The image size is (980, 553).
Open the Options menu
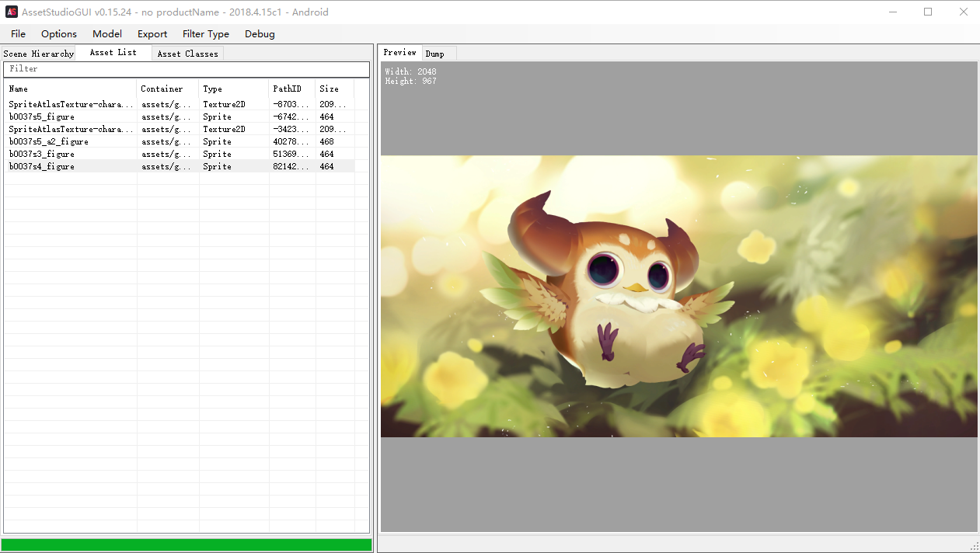point(59,33)
